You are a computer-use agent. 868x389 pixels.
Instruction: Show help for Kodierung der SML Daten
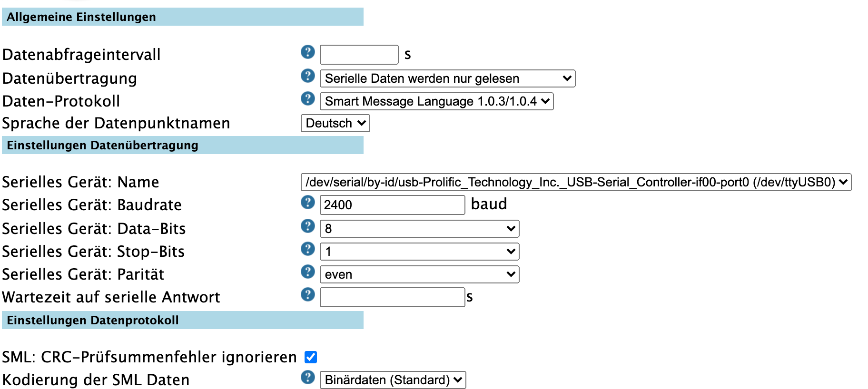pyautogui.click(x=308, y=377)
